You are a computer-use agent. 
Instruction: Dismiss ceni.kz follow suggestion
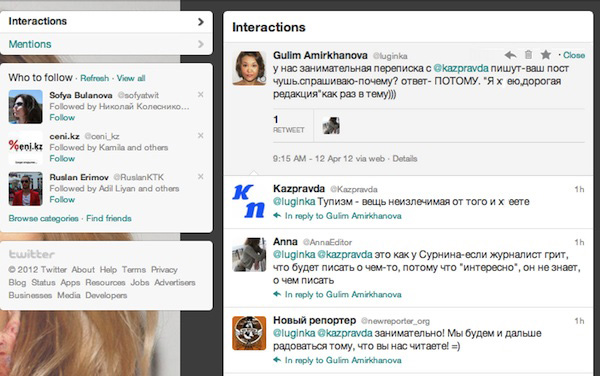coord(201,135)
